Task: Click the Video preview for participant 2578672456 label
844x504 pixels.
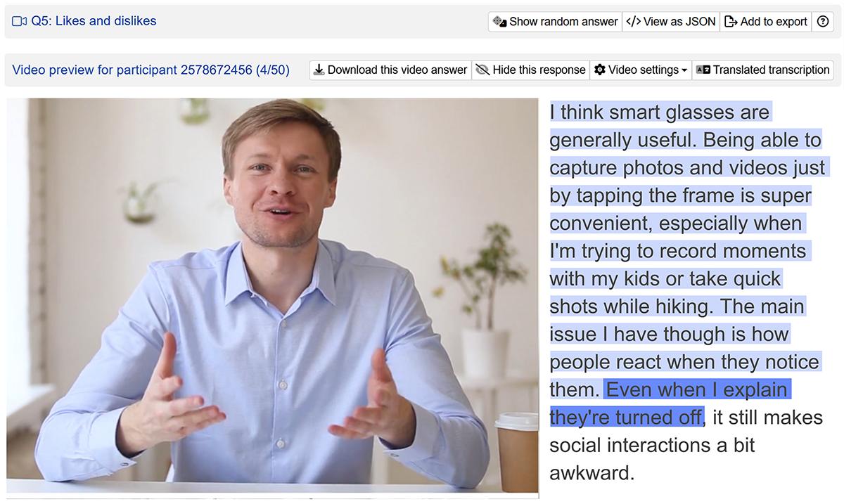Action: 151,70
